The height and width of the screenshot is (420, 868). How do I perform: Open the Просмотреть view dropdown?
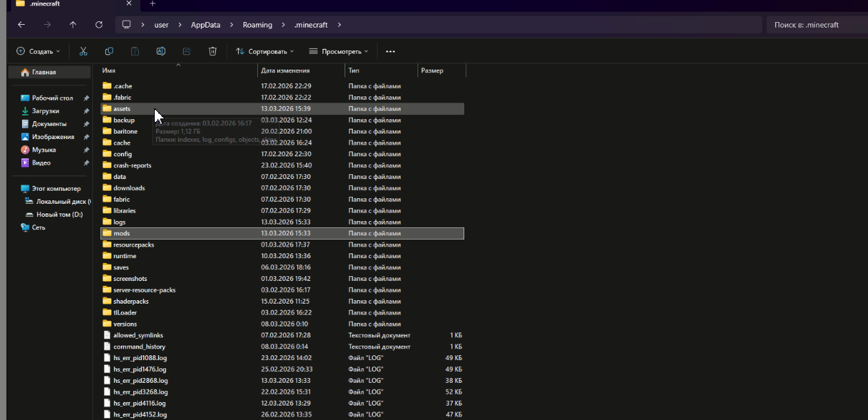(338, 51)
